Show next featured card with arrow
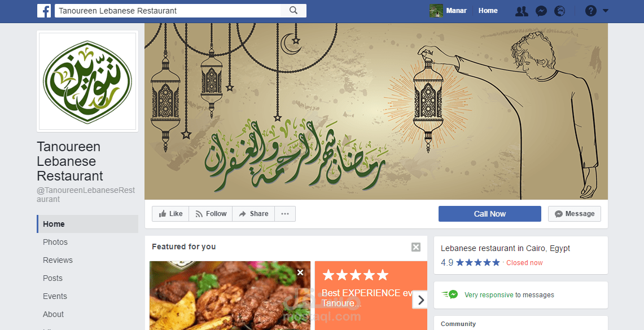The image size is (644, 330). pyautogui.click(x=420, y=300)
